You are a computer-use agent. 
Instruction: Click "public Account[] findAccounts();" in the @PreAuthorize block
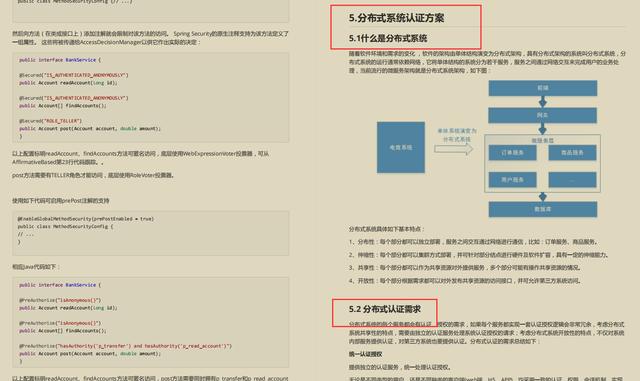pyautogui.click(x=62, y=331)
